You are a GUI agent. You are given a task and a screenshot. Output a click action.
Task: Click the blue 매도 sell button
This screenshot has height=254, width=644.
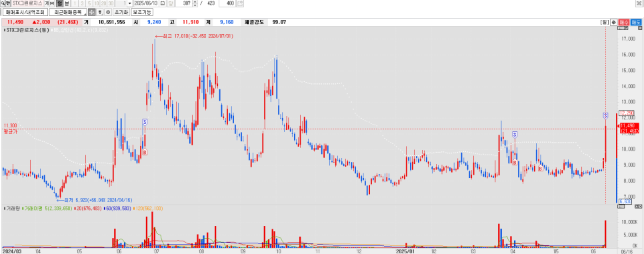636,22
